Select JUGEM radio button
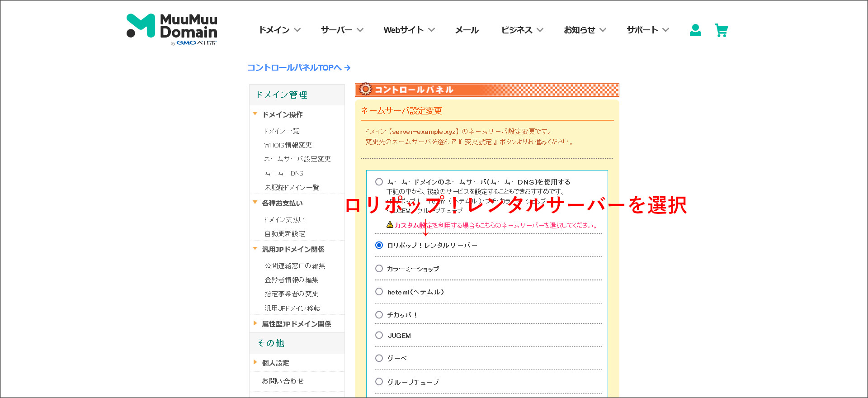The image size is (868, 398). pyautogui.click(x=379, y=335)
